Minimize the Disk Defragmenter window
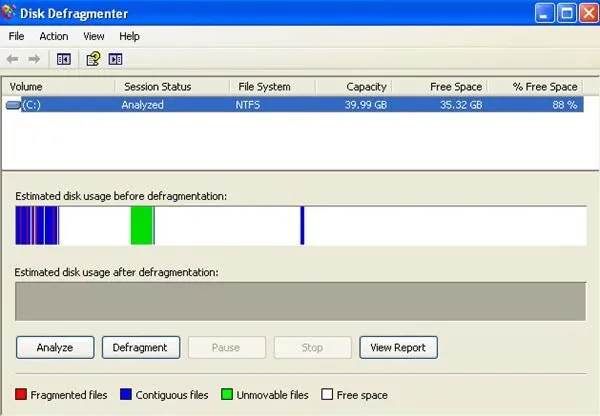Viewport: 600px width, 416px height. [544, 13]
